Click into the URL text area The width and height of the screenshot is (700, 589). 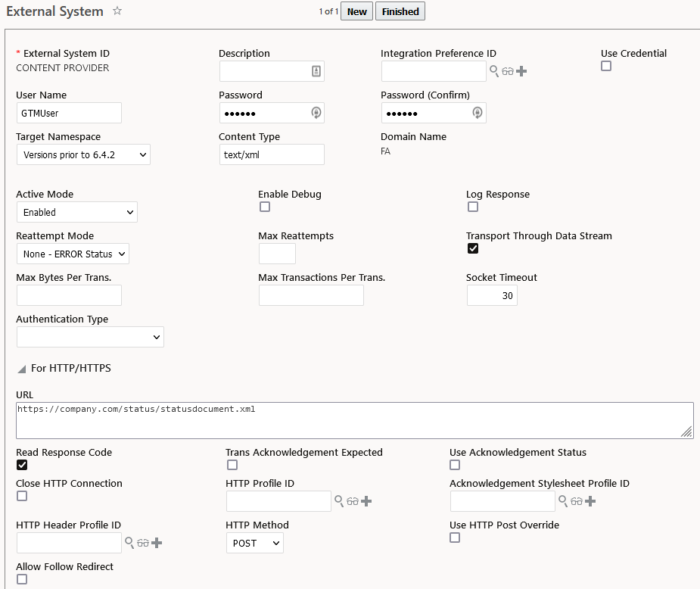[x=354, y=420]
